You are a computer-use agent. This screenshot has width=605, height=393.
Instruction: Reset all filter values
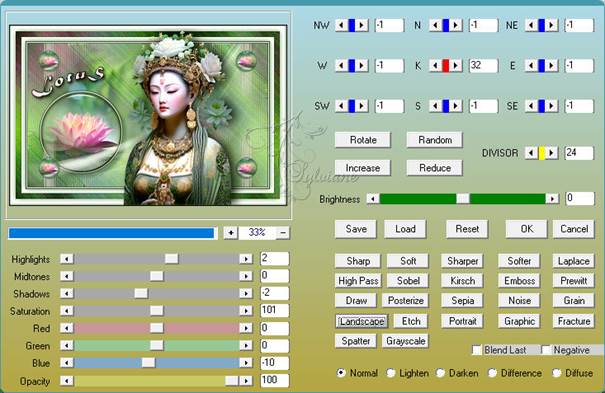[467, 229]
